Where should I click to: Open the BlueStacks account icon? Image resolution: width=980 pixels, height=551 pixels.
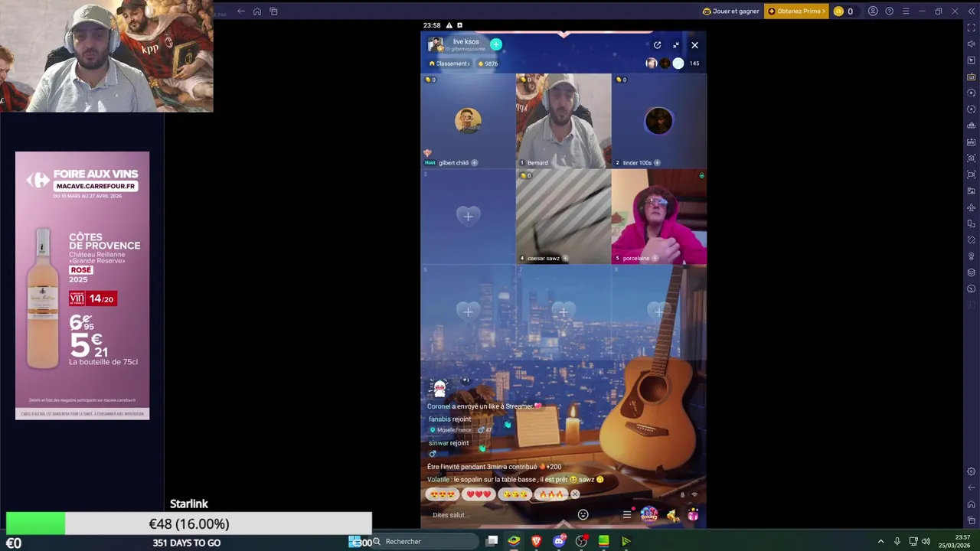(873, 11)
